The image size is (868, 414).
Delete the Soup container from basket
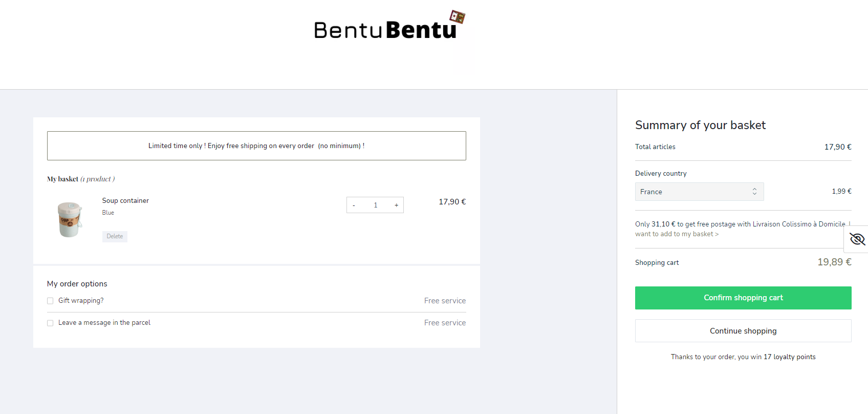point(115,236)
